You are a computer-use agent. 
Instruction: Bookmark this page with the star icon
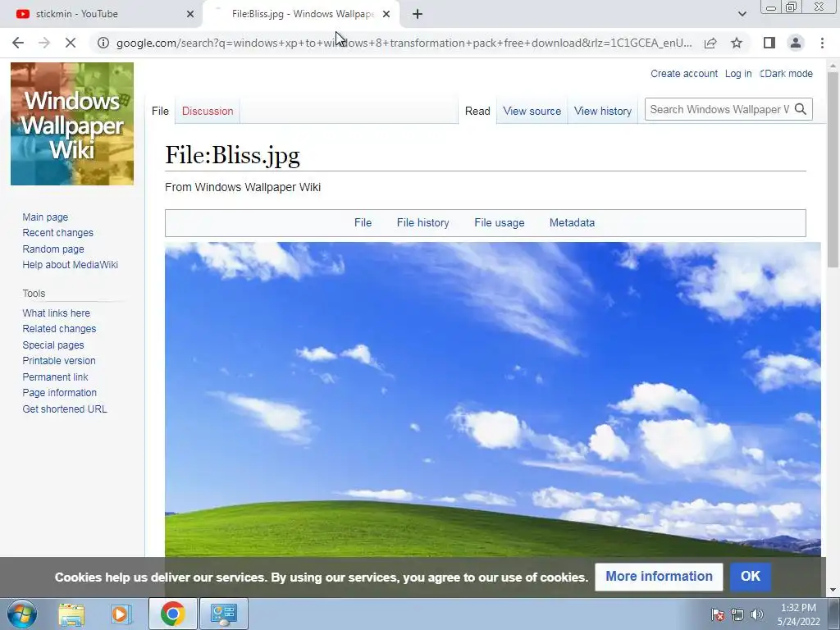click(x=737, y=43)
